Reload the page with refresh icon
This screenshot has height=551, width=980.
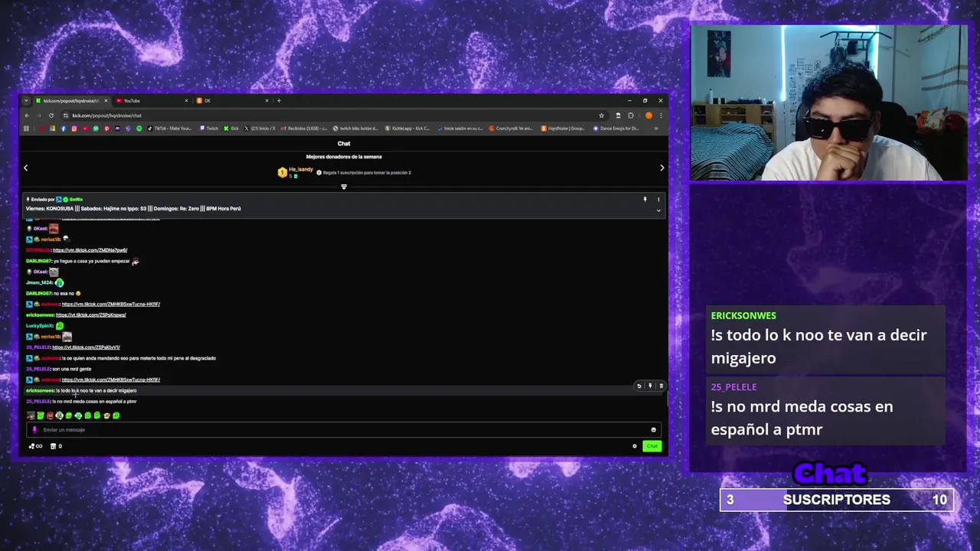pyautogui.click(x=51, y=116)
